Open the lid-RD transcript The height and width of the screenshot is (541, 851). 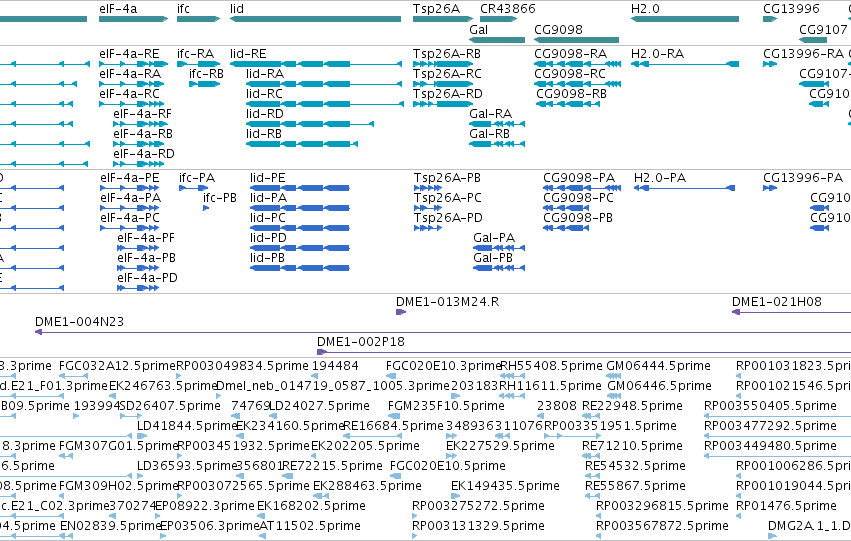pyautogui.click(x=264, y=114)
